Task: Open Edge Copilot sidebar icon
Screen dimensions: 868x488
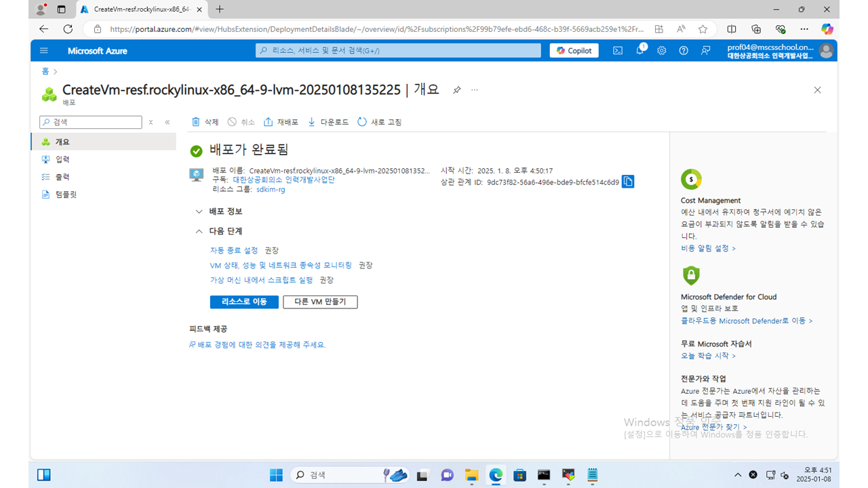Action: point(827,29)
